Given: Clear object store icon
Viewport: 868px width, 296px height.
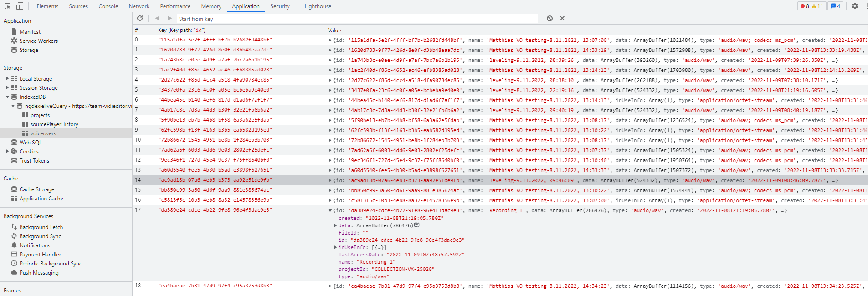Looking at the screenshot, I should [x=550, y=18].
